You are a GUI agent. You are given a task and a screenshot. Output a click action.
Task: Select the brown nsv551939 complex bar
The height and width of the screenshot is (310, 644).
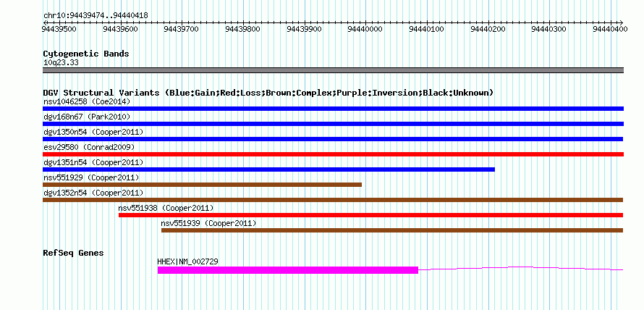(392, 230)
